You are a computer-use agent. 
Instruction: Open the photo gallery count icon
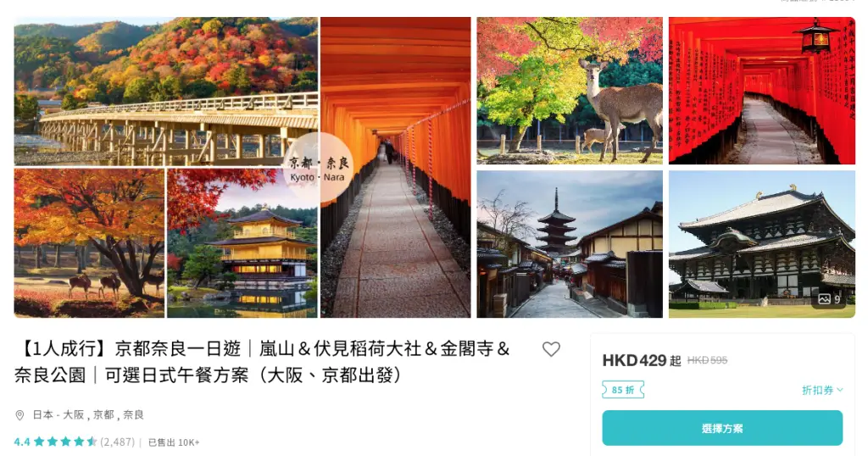tap(830, 299)
